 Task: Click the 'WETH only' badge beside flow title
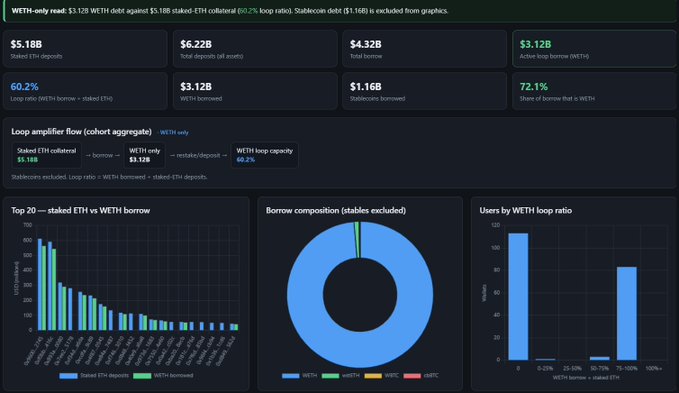[174, 132]
